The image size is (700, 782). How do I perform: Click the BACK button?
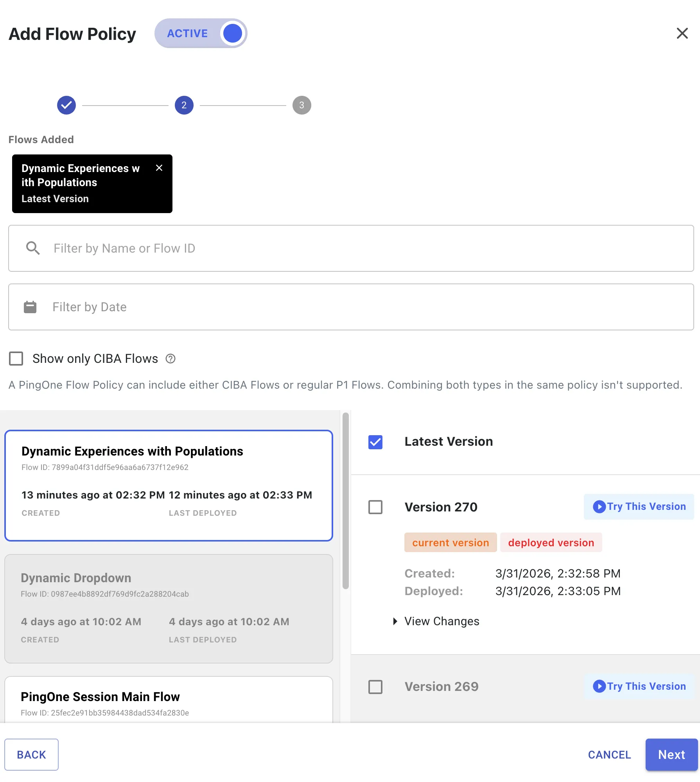coord(31,755)
